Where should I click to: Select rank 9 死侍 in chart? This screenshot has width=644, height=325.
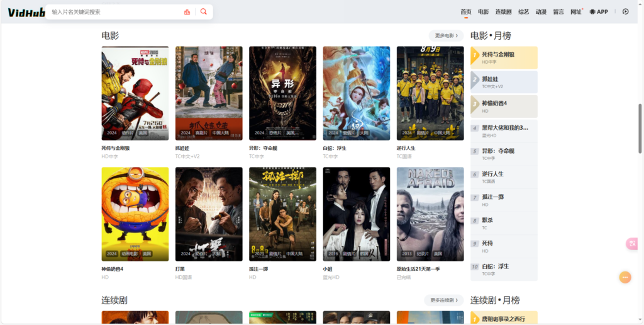(504, 246)
